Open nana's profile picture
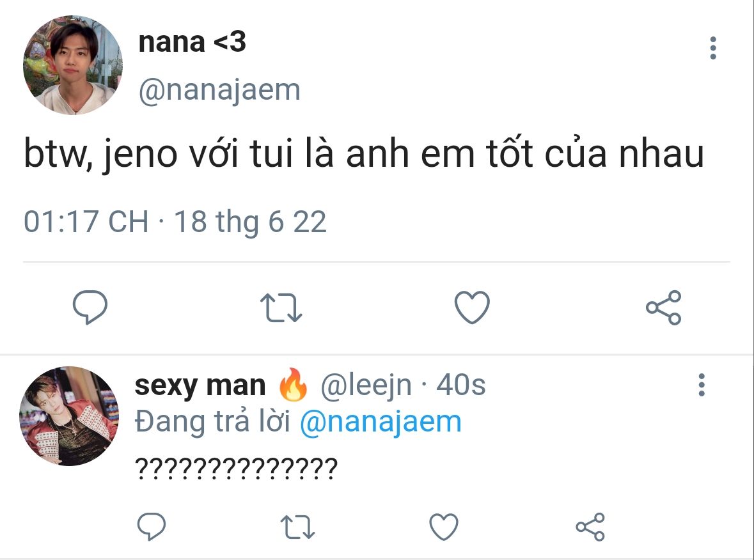754x560 pixels. pyautogui.click(x=72, y=66)
